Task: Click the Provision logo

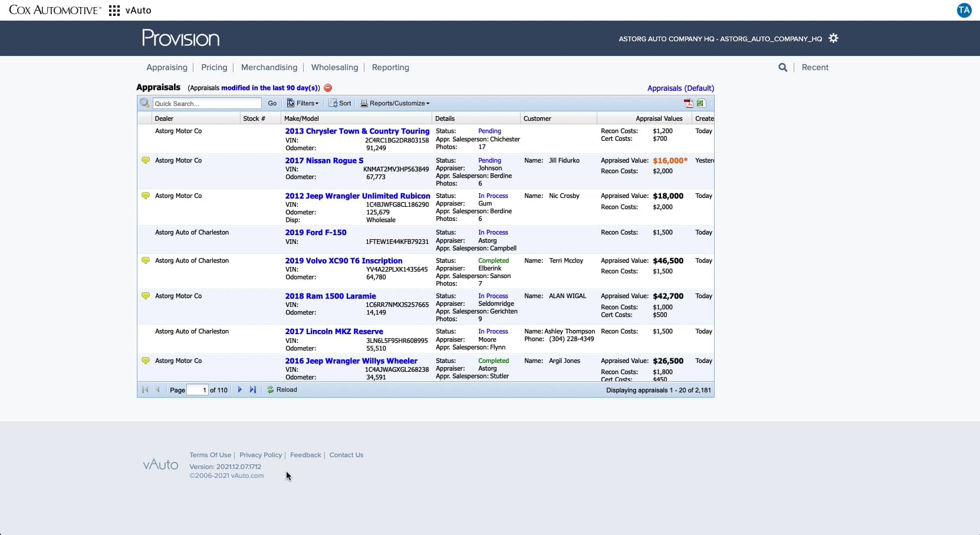Action: coord(181,38)
